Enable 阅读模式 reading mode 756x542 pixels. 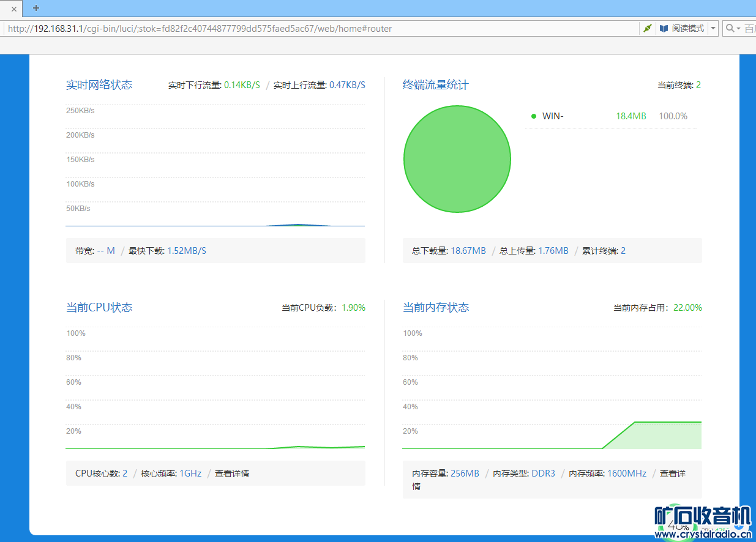[682, 28]
